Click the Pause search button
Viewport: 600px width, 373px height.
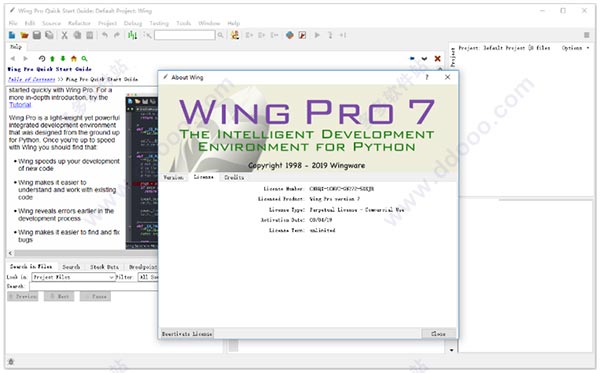click(x=95, y=296)
